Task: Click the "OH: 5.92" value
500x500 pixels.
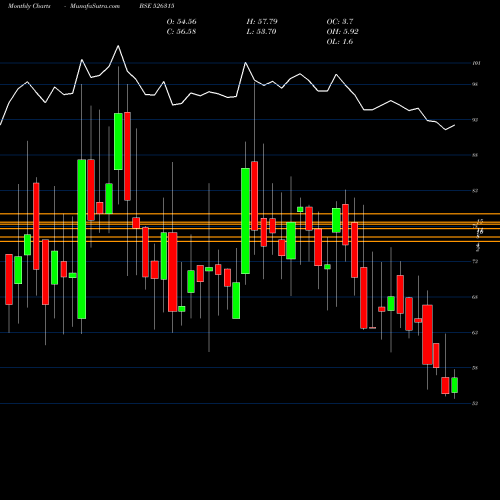Action: 342,32
